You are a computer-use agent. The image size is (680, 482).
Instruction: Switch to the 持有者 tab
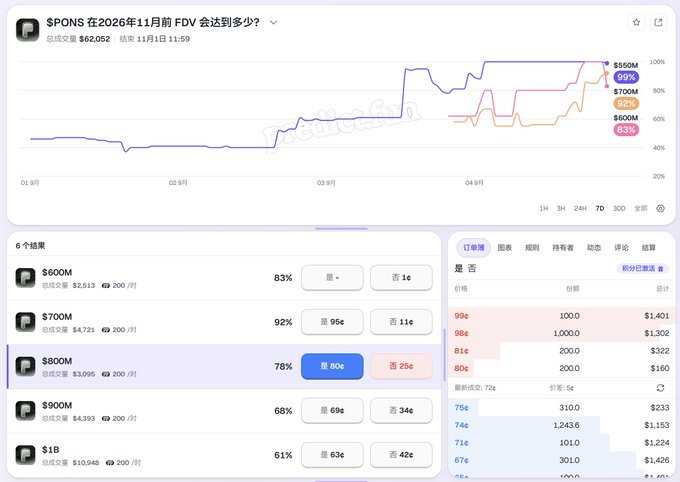563,247
